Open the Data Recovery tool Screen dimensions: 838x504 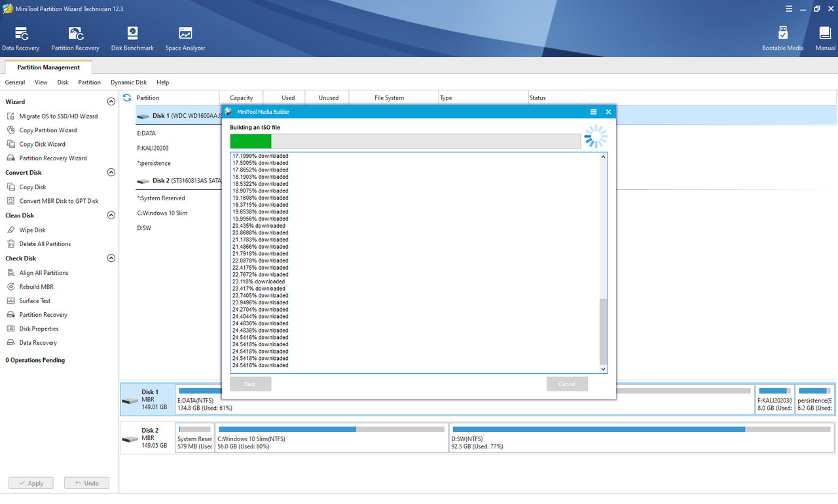(20, 39)
